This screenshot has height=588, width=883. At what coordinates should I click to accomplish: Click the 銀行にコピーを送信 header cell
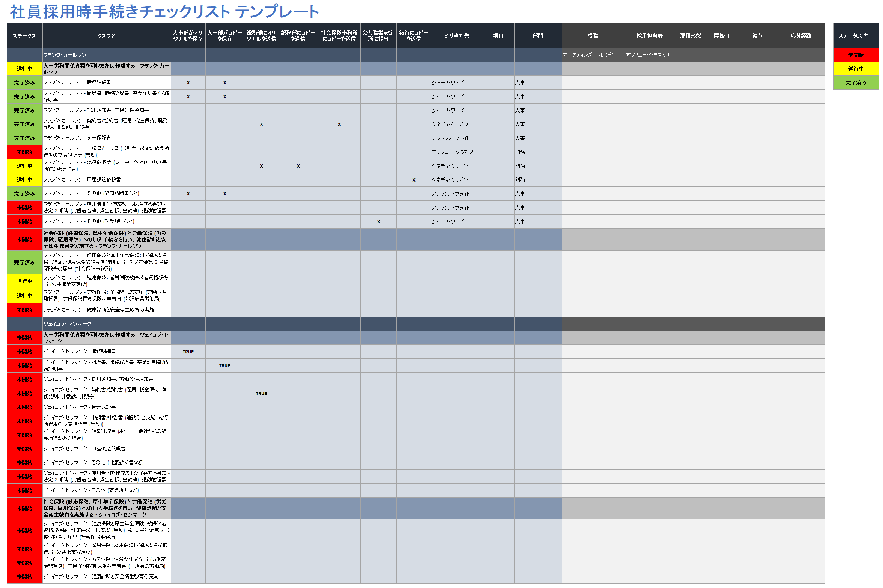tap(414, 36)
